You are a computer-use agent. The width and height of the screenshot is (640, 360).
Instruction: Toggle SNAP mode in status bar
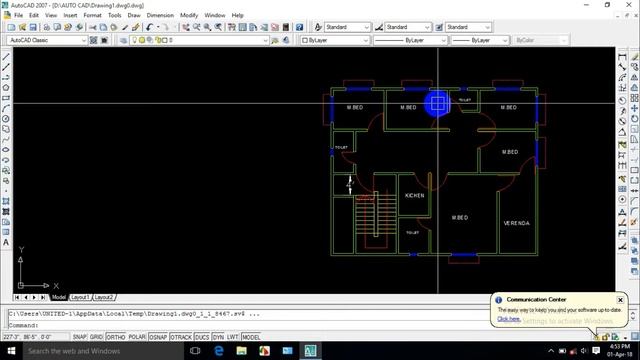(x=80, y=337)
